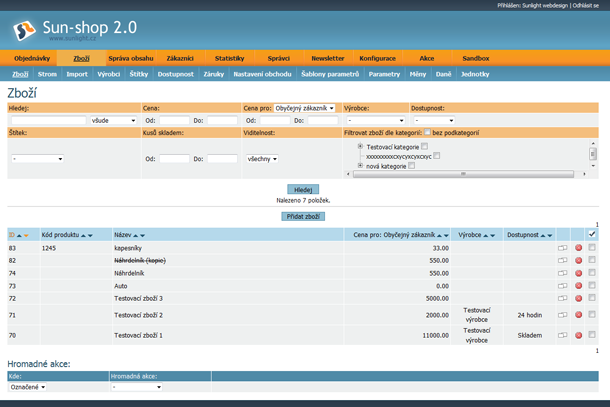Open the Hromadná akce dropdown

click(x=137, y=387)
